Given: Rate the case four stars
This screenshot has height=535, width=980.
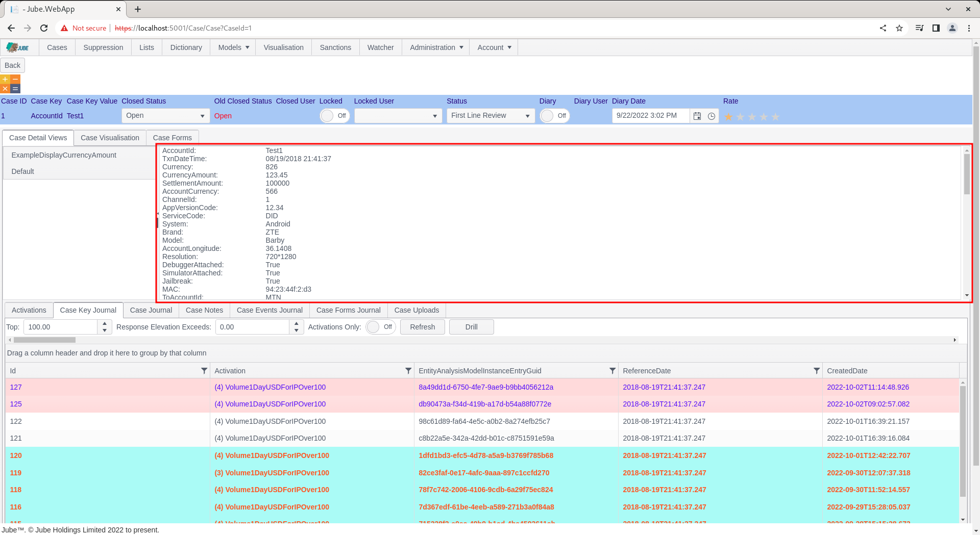Looking at the screenshot, I should [764, 117].
